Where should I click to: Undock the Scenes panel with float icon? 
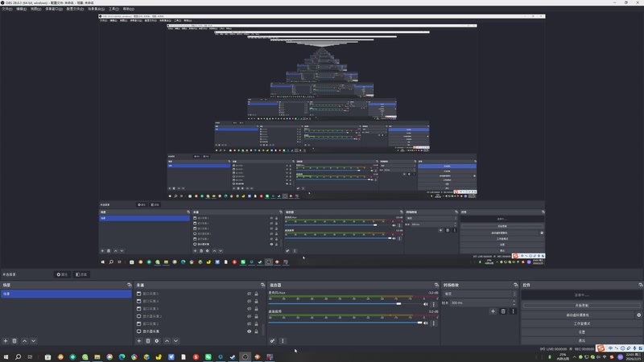[x=130, y=285]
